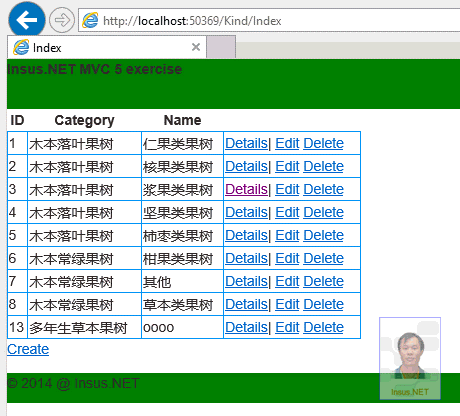Viewport: 460px width, 416px height.
Task: Delete row 4 坚果类果树
Action: [x=323, y=212]
